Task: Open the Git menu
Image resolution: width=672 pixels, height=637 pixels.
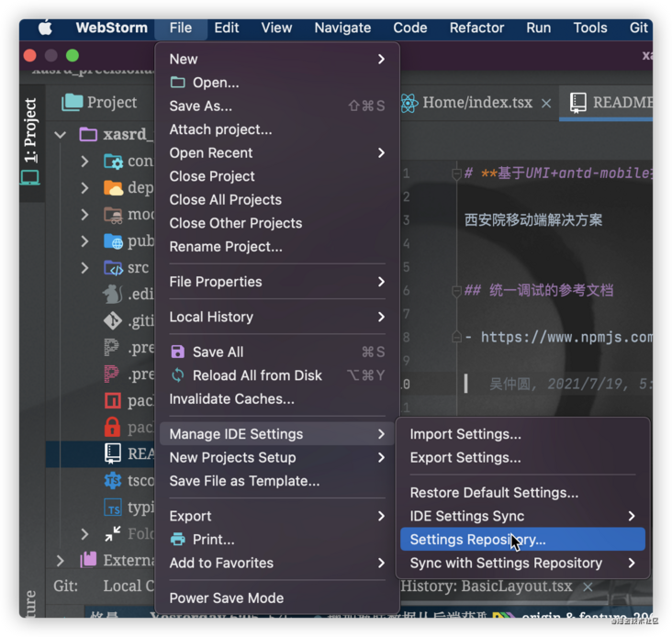Action: click(638, 28)
